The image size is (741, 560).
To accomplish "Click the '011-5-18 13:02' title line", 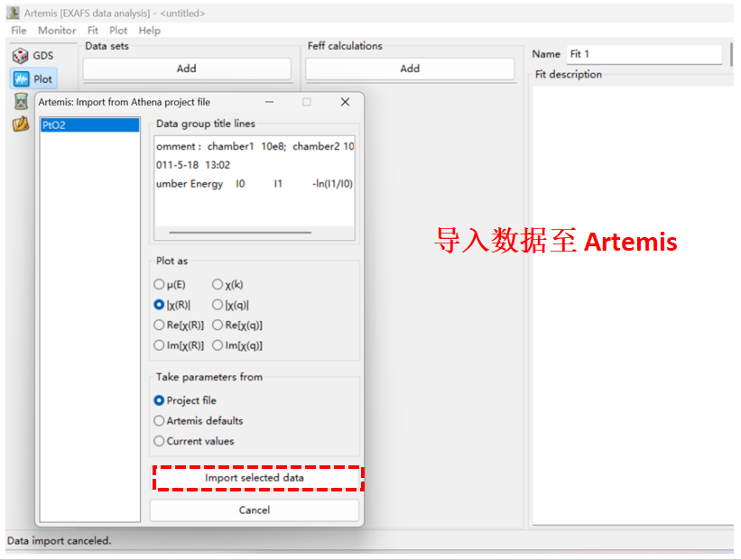I will coord(193,165).
